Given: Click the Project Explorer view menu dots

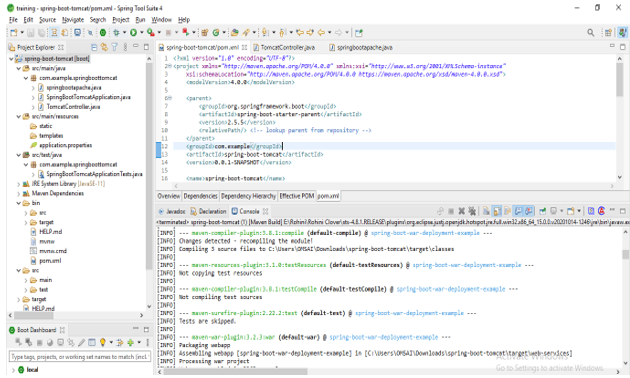Looking at the screenshot, I should (x=125, y=47).
